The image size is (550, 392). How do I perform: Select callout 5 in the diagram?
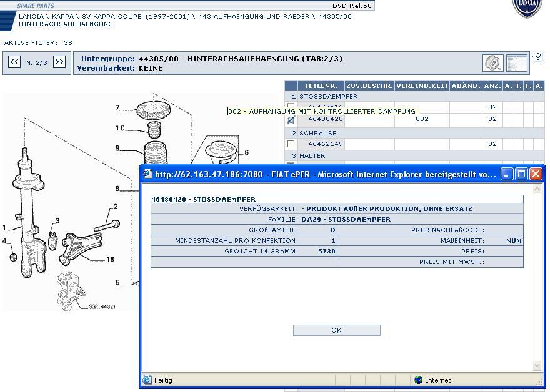(118, 282)
